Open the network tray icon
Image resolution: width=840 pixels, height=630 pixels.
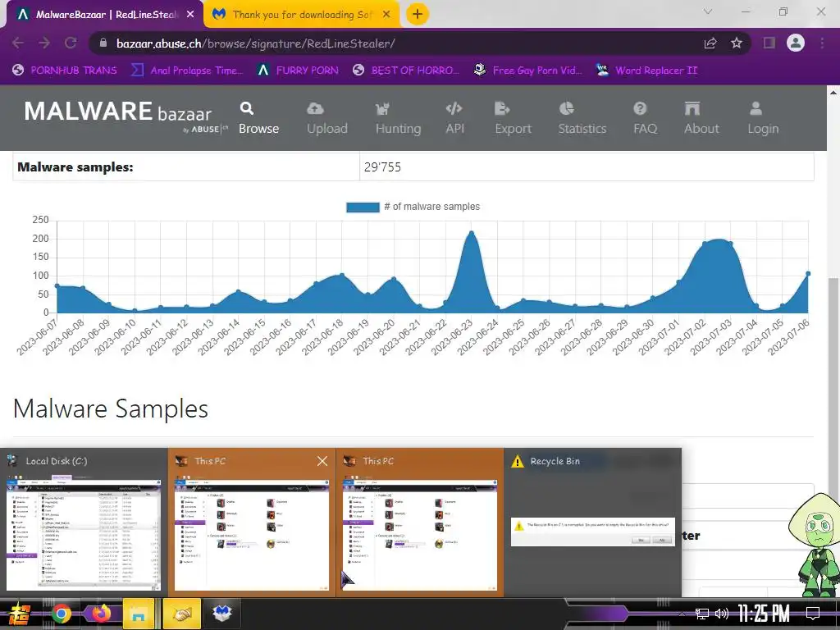point(702,614)
